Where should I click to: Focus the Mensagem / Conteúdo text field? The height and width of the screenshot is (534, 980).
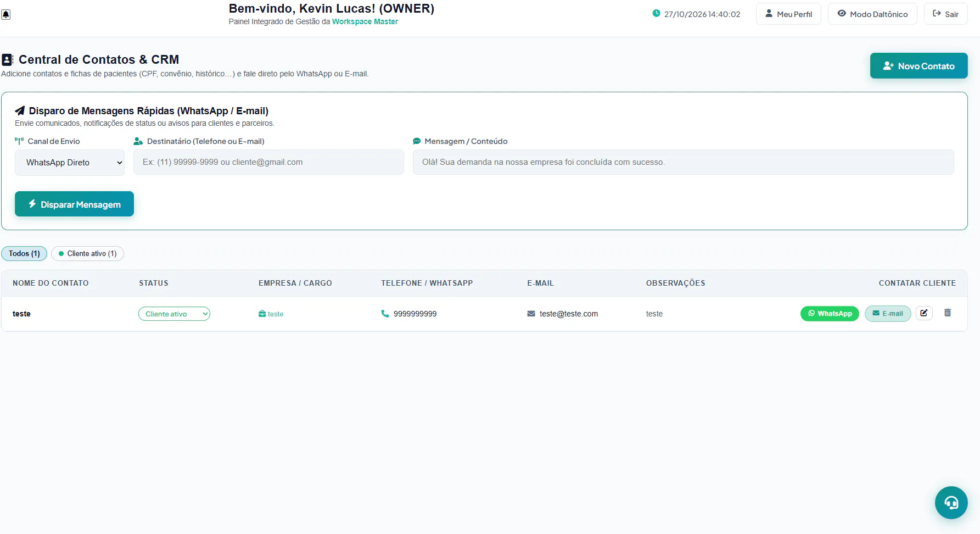pyautogui.click(x=684, y=162)
